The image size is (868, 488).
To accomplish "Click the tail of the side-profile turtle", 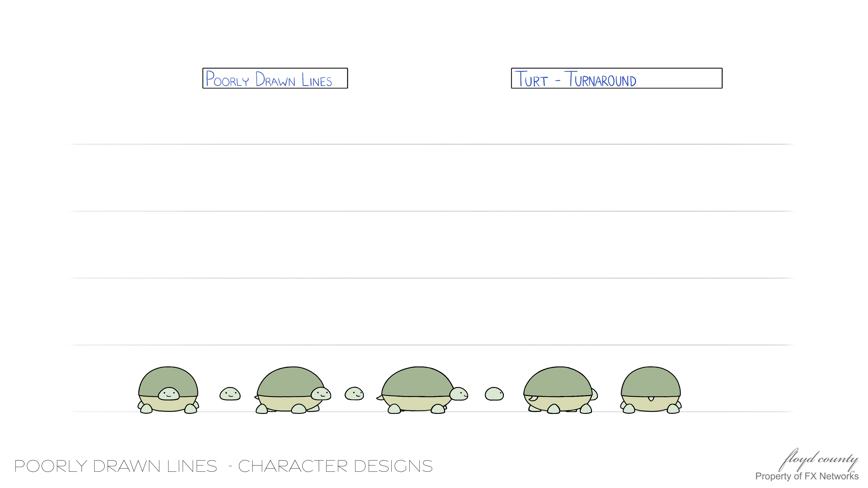I will click(x=380, y=398).
